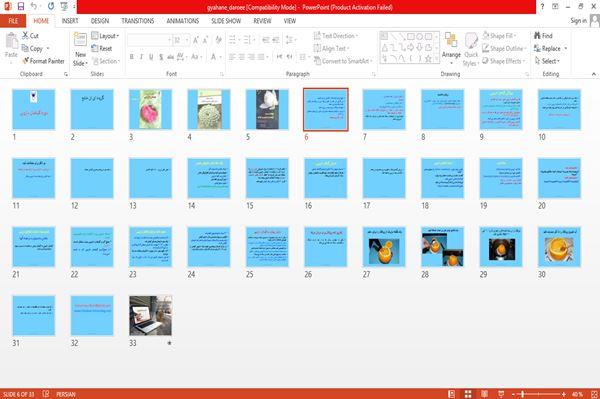Click Find in the Editing group

pyautogui.click(x=543, y=36)
